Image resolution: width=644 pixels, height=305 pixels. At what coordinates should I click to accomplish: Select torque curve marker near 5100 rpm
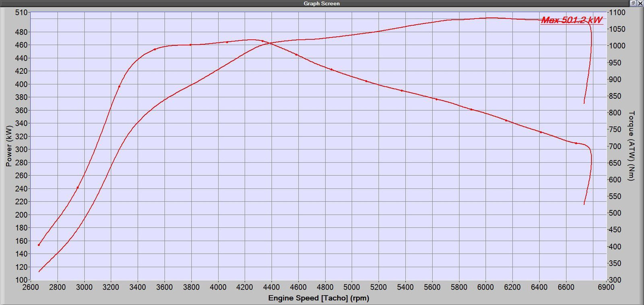366,81
